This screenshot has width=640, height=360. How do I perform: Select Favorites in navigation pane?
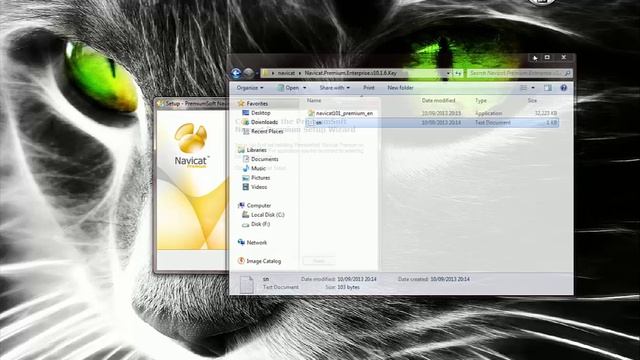(x=257, y=104)
